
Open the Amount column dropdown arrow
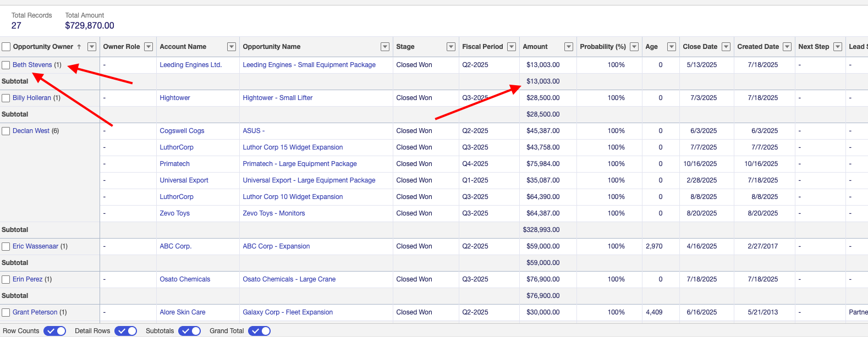tap(569, 47)
